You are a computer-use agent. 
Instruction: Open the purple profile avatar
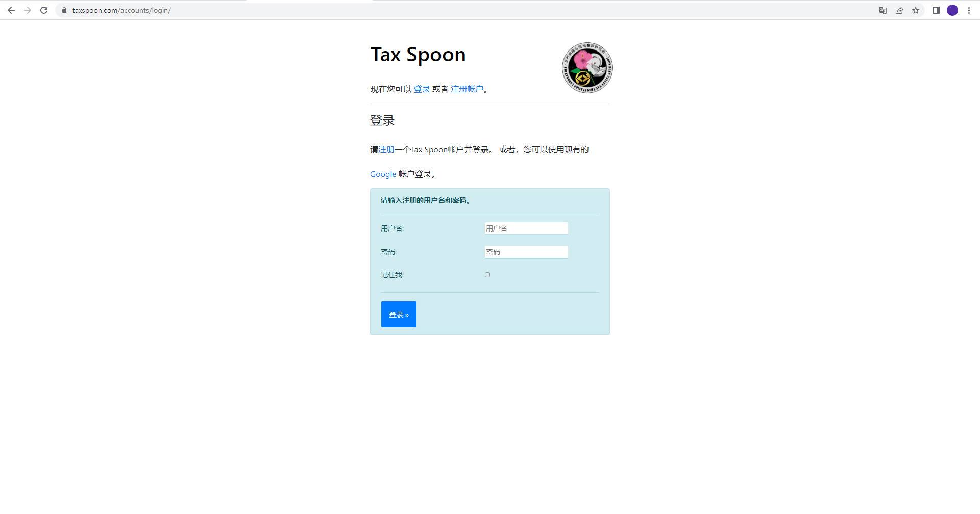click(952, 10)
